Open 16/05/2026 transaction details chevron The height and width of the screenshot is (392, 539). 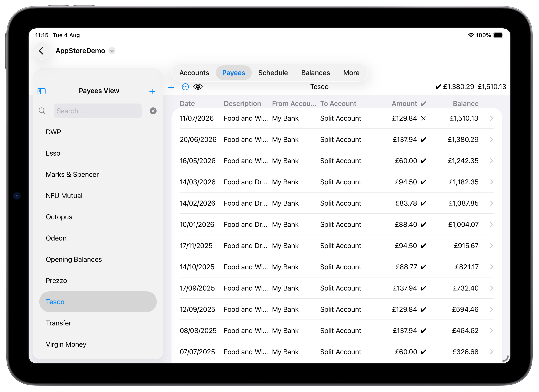point(491,161)
